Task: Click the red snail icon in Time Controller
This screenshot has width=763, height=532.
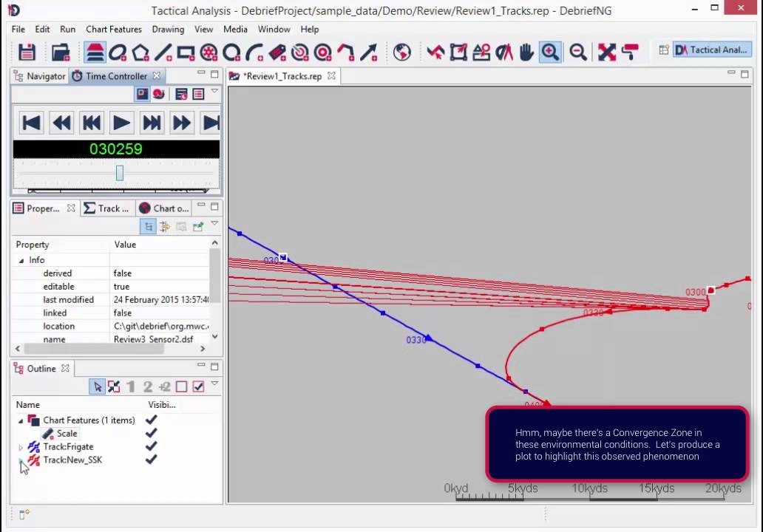Action: 159,94
